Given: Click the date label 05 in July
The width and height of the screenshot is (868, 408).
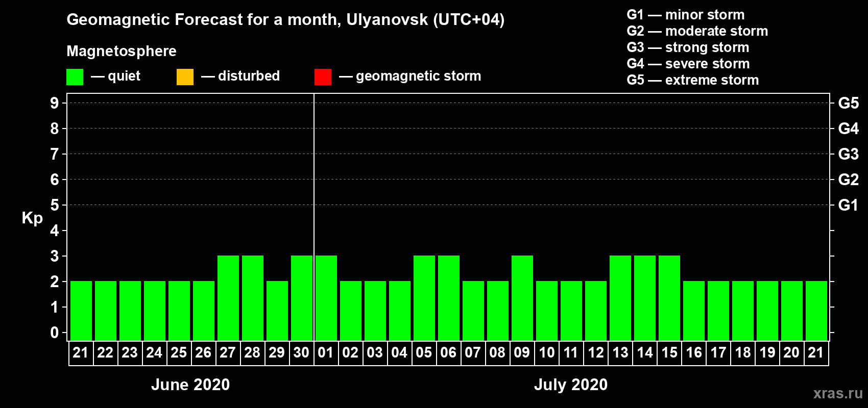Looking at the screenshot, I should pos(424,352).
